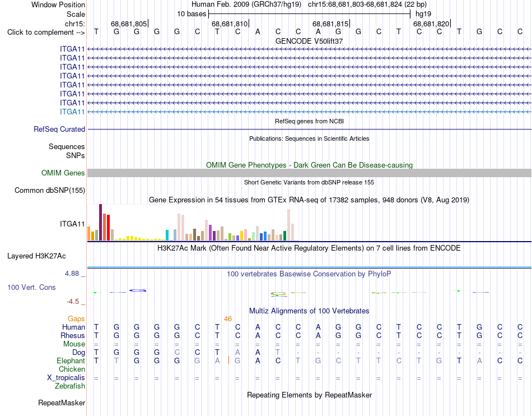The height and width of the screenshot is (416, 532).
Task: Open the GTEx 'Gene Expression in 54 tissues' title
Action: click(309, 200)
